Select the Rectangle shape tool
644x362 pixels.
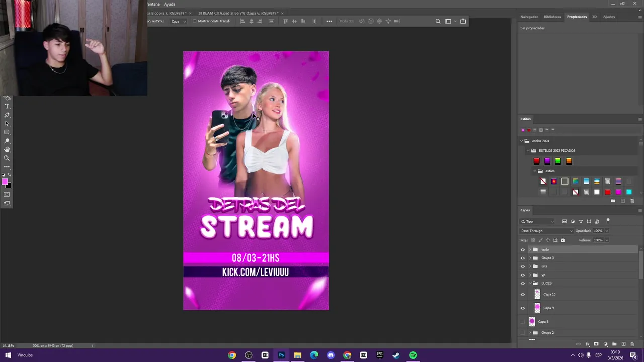(x=7, y=132)
